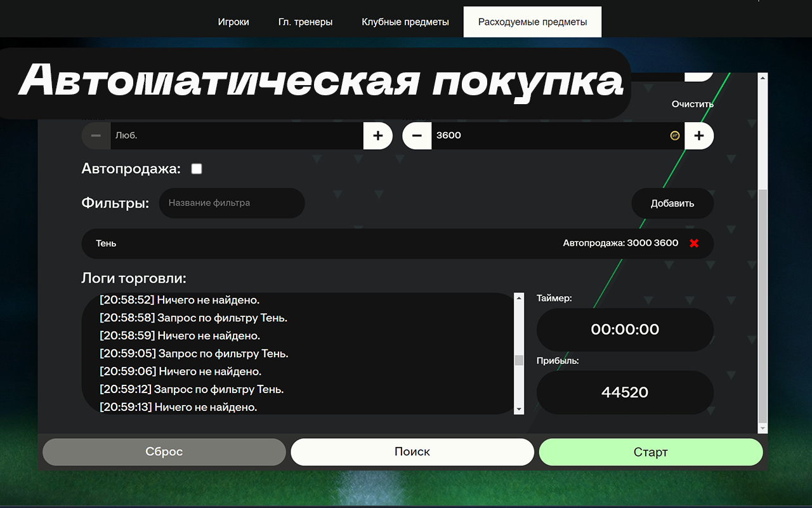Add a new filter with Добавить
The height and width of the screenshot is (508, 812).
pos(672,203)
